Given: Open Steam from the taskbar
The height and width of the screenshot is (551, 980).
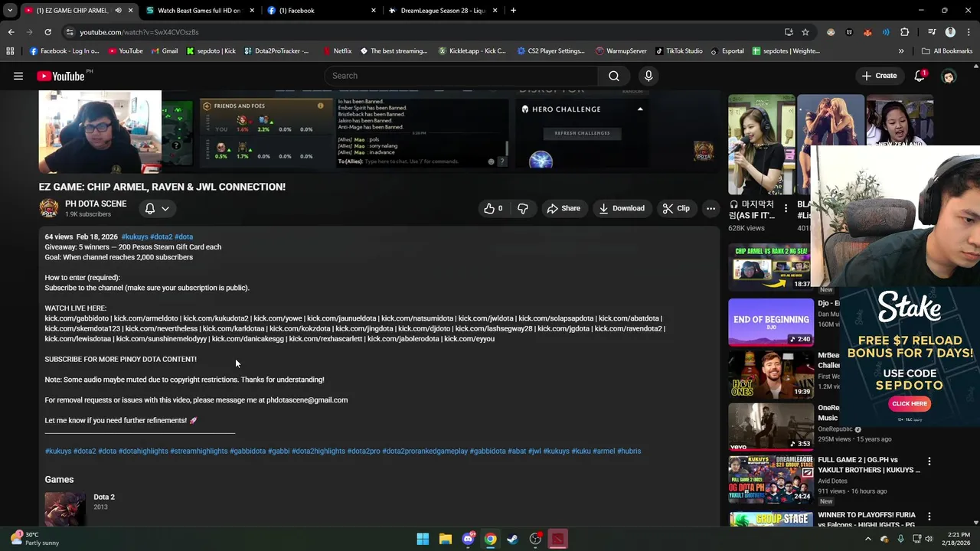Looking at the screenshot, I should click(x=513, y=539).
